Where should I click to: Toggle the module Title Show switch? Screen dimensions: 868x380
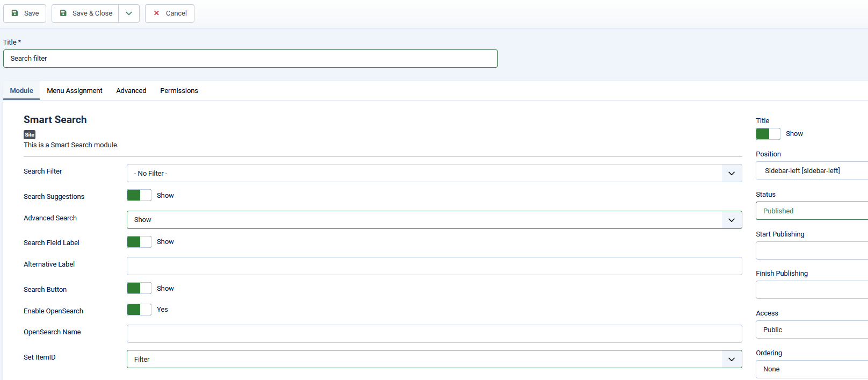[768, 134]
